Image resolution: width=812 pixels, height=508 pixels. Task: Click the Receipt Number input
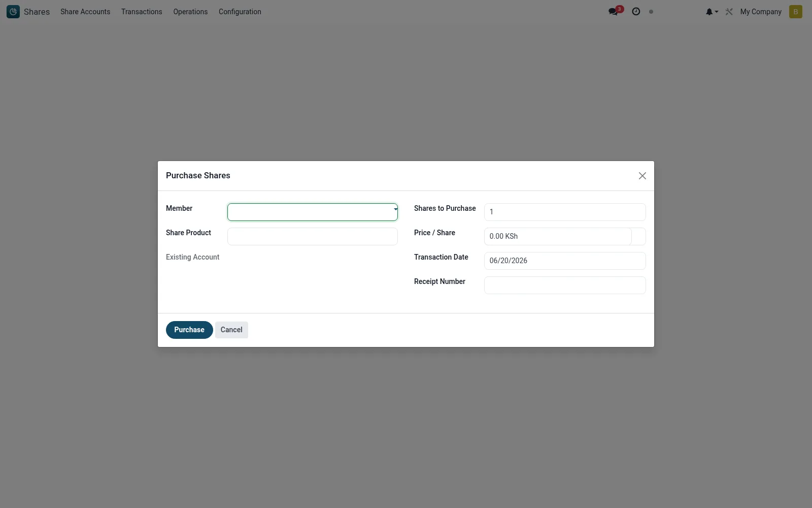(x=565, y=285)
